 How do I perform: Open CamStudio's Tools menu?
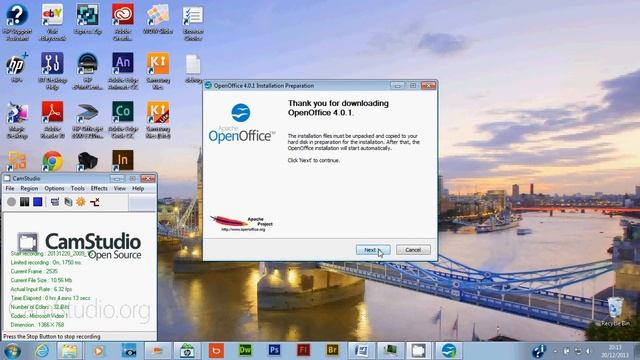(78, 188)
